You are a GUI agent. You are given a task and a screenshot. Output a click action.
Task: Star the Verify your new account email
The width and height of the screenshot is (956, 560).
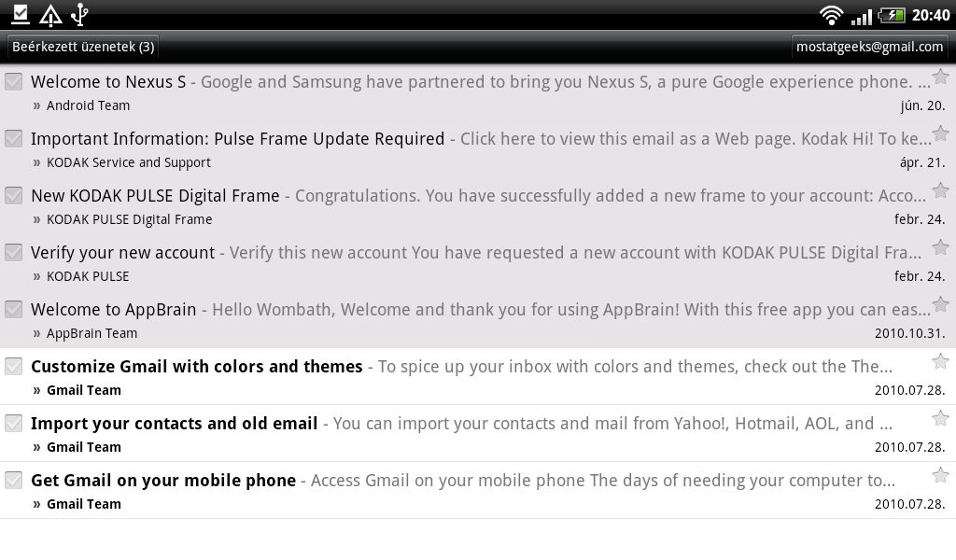[940, 247]
